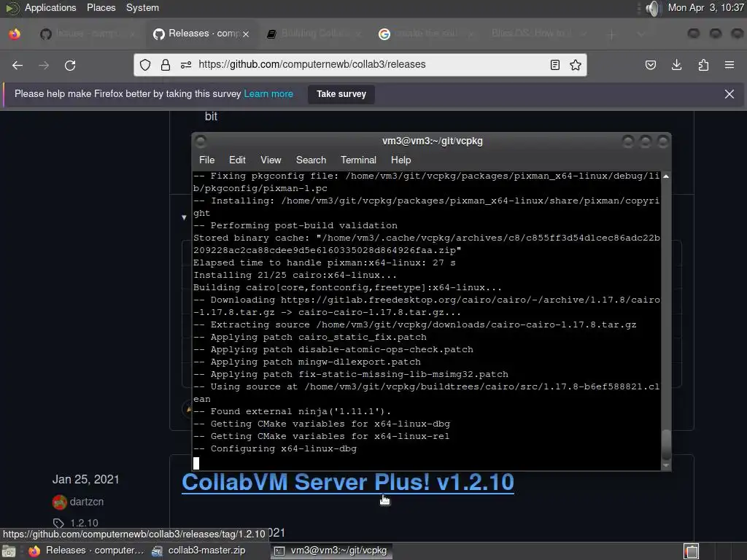Click the terminal scrollbar down arrow
Image resolution: width=747 pixels, height=560 pixels.
click(x=666, y=465)
